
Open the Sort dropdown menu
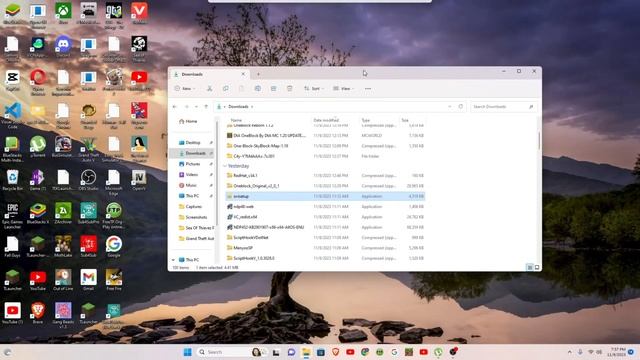[x=314, y=89]
